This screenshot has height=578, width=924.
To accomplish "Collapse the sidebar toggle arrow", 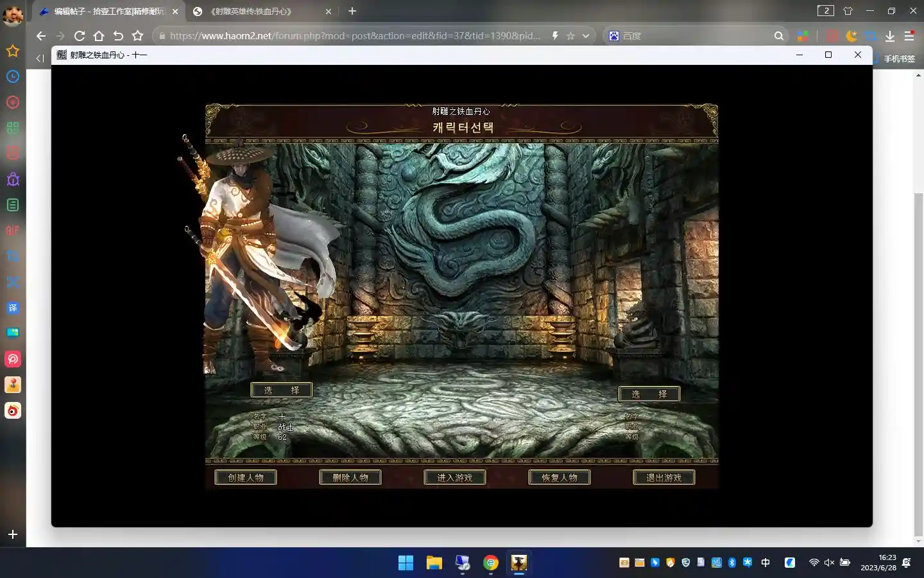I will pyautogui.click(x=40, y=58).
